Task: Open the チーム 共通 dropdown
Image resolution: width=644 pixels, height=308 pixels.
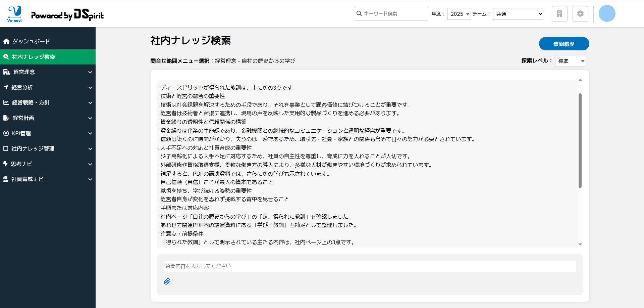Action: [518, 14]
